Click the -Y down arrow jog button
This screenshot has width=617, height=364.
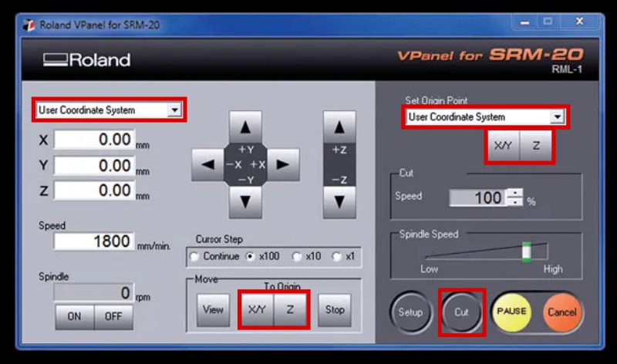pos(245,202)
